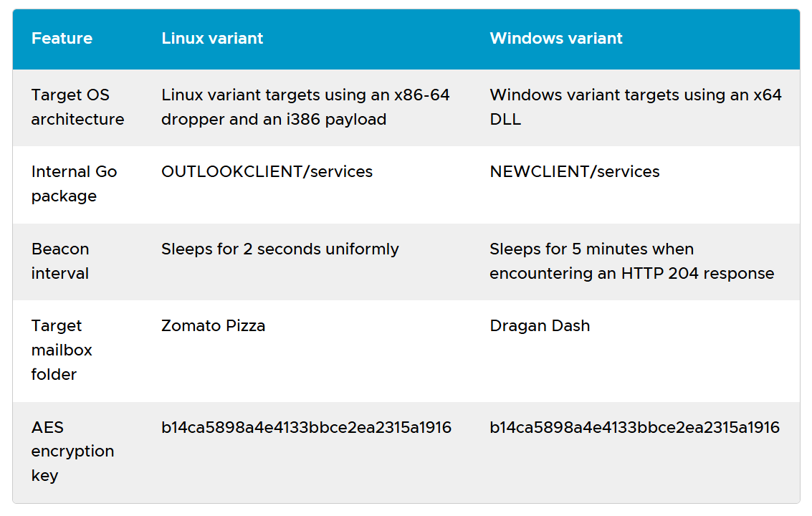Select the Target OS architecture row label
The width and height of the screenshot is (812, 516).
(x=77, y=107)
